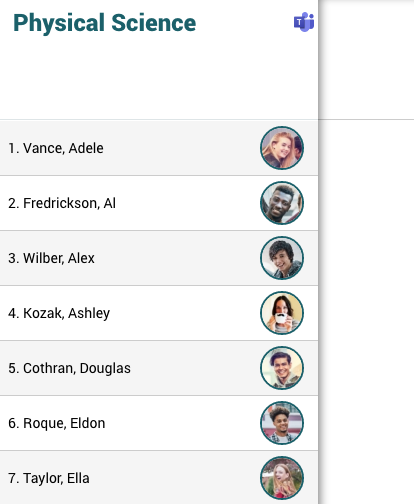Select row number 6 in student list
The image size is (414, 504).
point(159,423)
